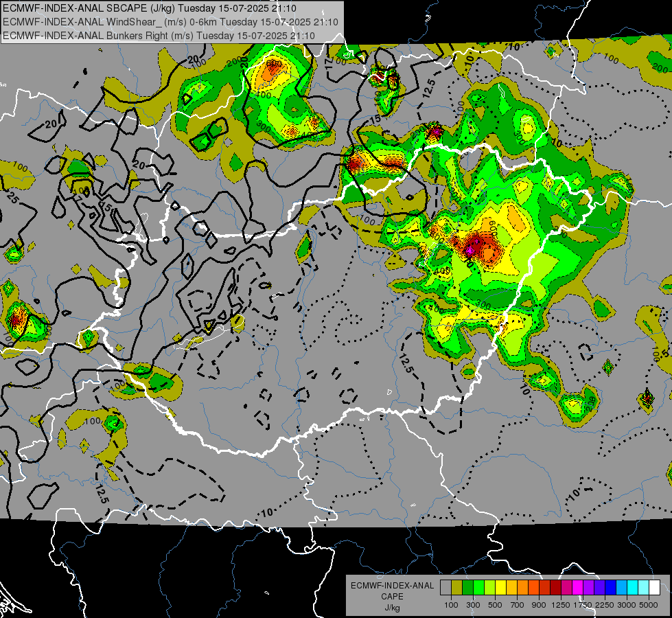The image size is (672, 618).
Task: Click the orange legend swatch after 700
Action: click(522, 588)
